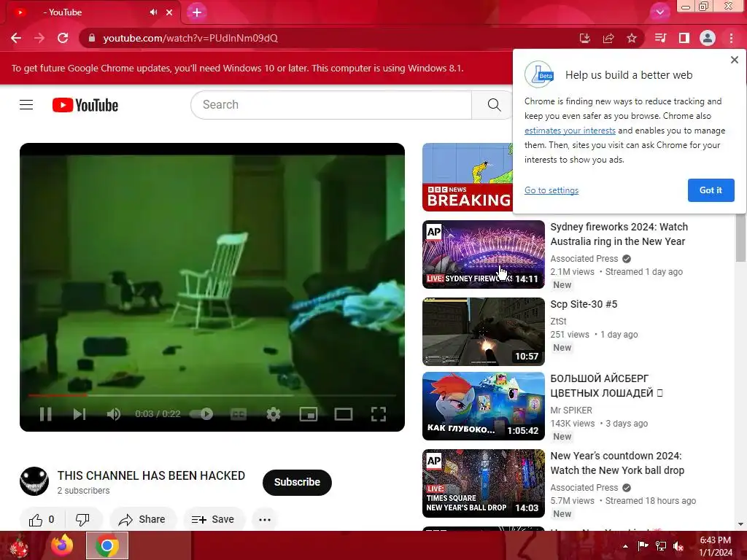This screenshot has width=747, height=560.
Task: Save the video to a playlist
Action: click(x=213, y=519)
